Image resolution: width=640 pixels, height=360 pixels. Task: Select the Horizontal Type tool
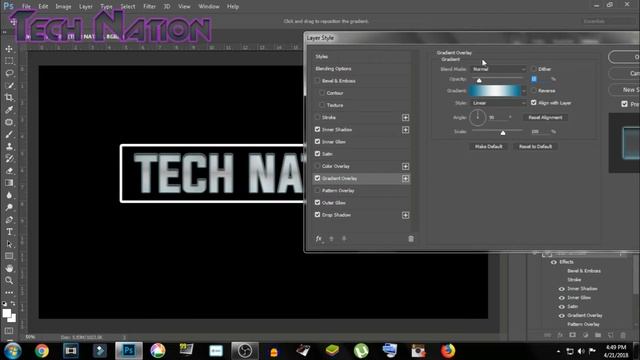[x=9, y=232]
